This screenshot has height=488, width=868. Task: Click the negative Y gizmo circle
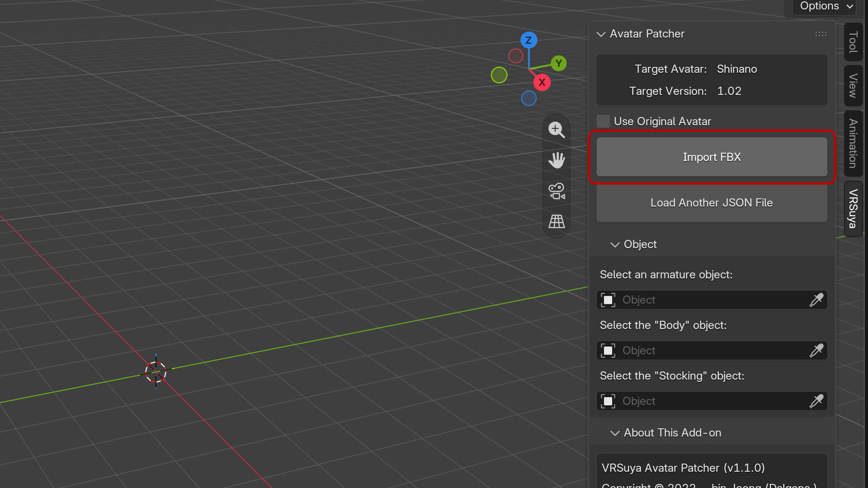pyautogui.click(x=499, y=75)
